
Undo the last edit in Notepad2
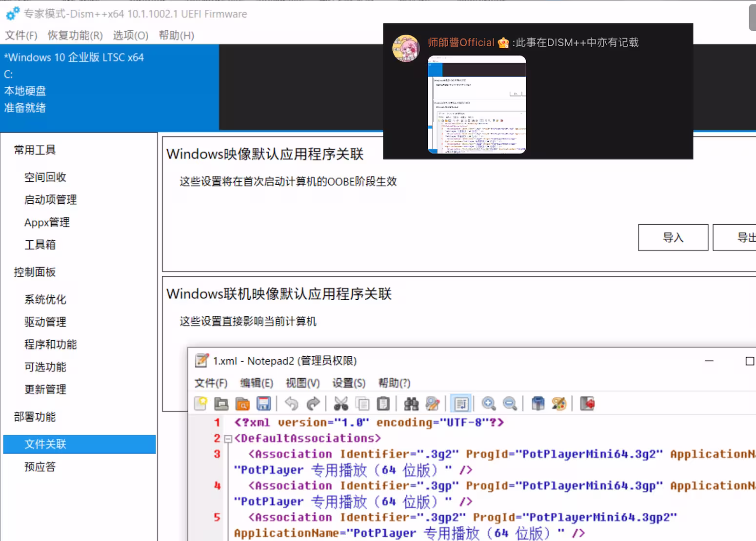tap(291, 404)
